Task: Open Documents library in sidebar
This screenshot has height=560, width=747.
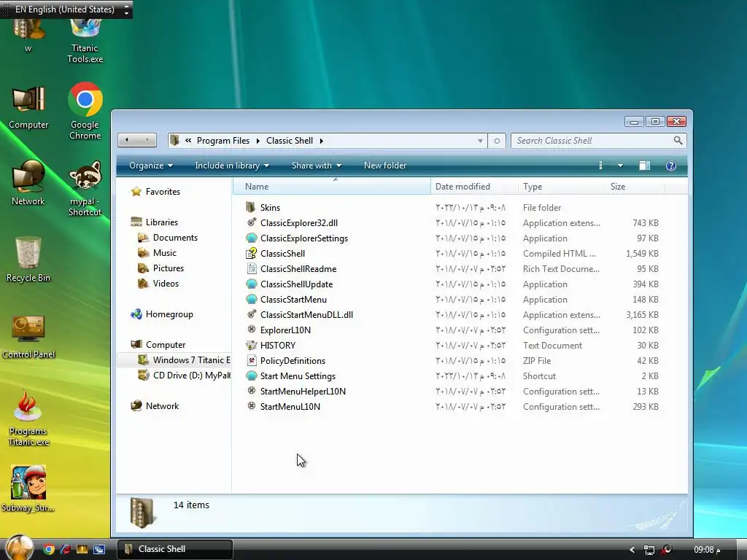Action: (x=175, y=237)
